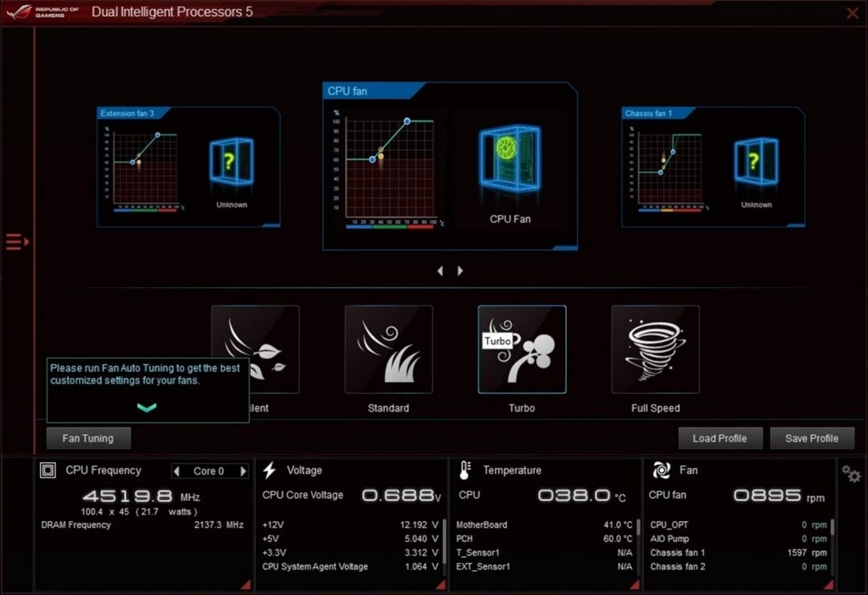Click the AIO Pump fan row
868x595 pixels.
click(739, 539)
